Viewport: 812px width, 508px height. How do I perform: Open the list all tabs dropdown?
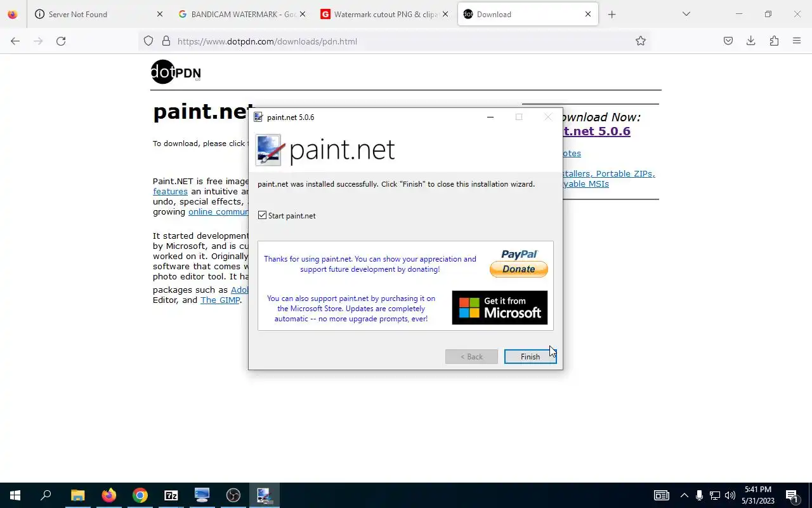click(x=686, y=14)
